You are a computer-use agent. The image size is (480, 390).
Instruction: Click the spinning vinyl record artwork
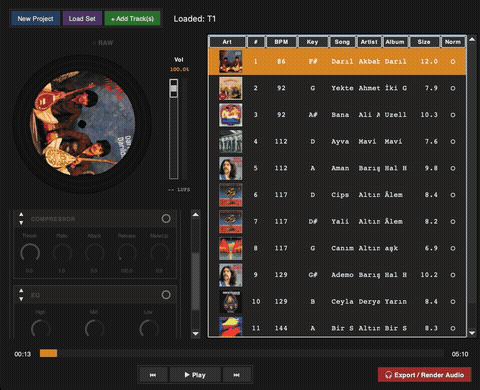tap(82, 123)
